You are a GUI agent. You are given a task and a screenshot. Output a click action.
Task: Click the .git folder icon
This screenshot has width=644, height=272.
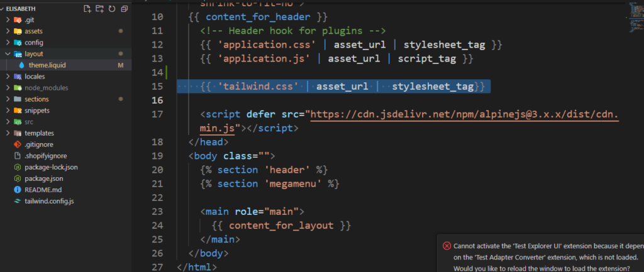click(17, 19)
